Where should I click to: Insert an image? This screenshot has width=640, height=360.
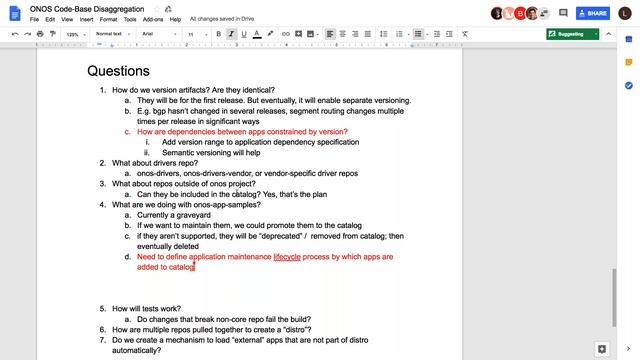(x=310, y=34)
